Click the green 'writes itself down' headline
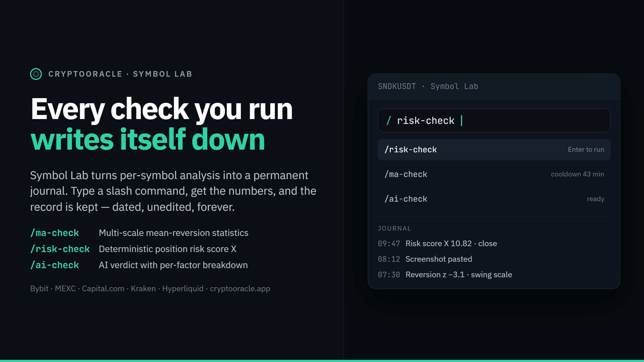The image size is (644, 362). [x=148, y=139]
